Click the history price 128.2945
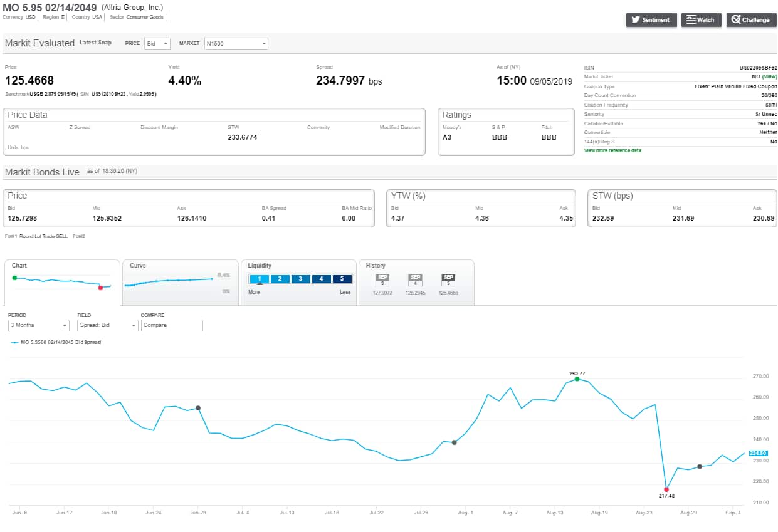778x532 pixels. (415, 293)
